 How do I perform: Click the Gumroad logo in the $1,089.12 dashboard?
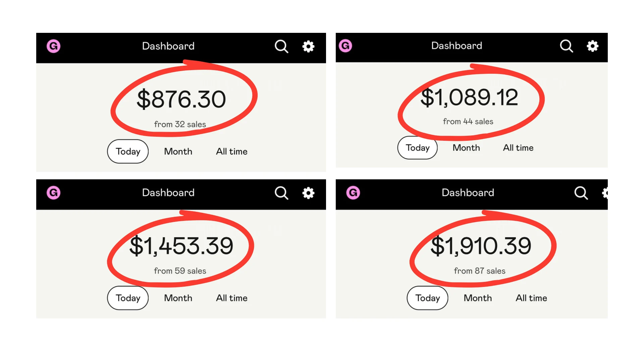pyautogui.click(x=345, y=46)
